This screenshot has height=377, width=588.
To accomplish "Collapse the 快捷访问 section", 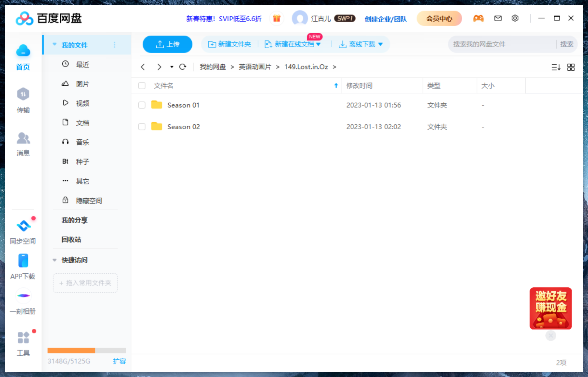I will 54,260.
